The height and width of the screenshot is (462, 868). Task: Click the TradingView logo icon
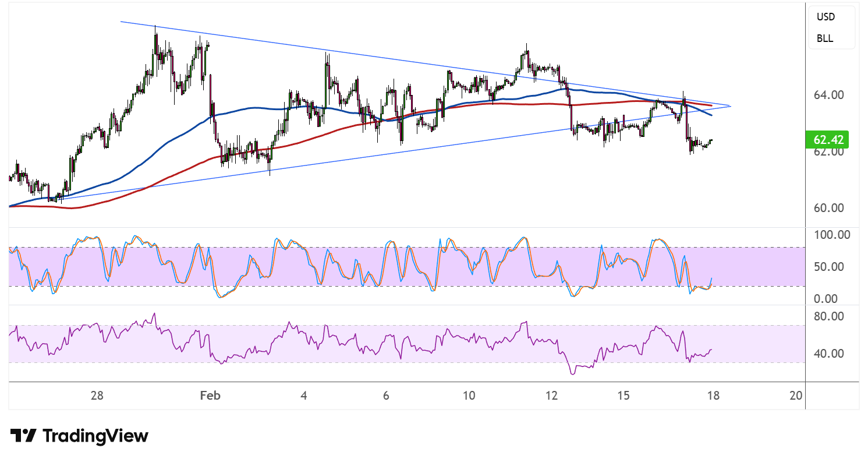click(x=23, y=436)
